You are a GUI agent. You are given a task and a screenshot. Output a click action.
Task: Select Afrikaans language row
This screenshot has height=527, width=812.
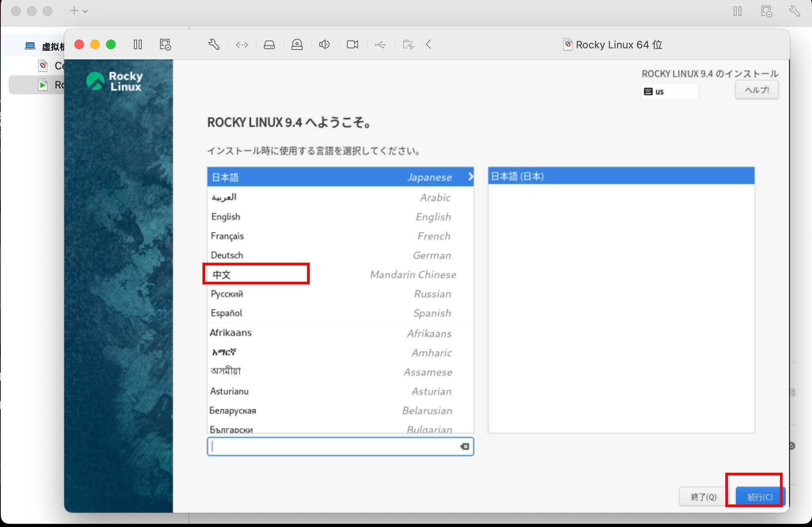click(x=340, y=333)
